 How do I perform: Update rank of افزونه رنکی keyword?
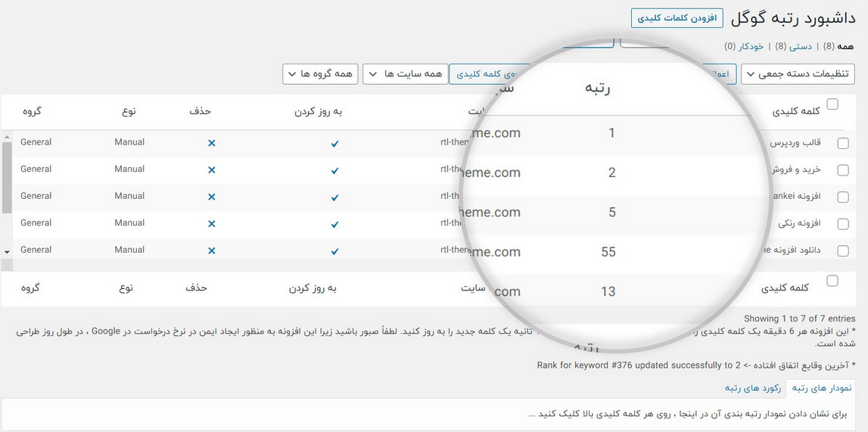click(334, 225)
